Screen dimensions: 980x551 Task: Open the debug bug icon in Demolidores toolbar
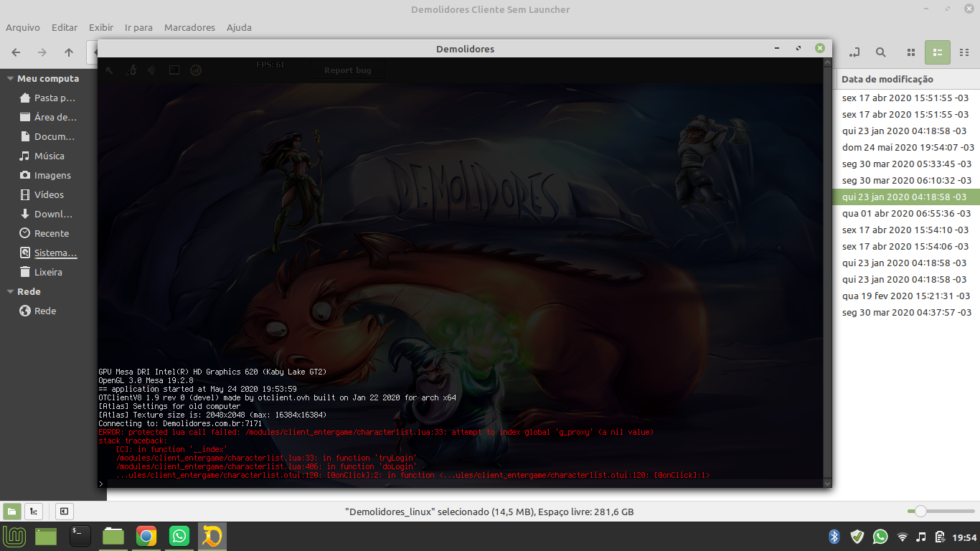tap(131, 70)
